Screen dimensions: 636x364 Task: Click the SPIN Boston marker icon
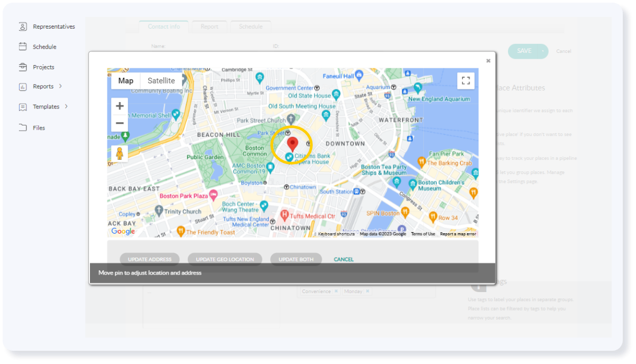pyautogui.click(x=405, y=213)
